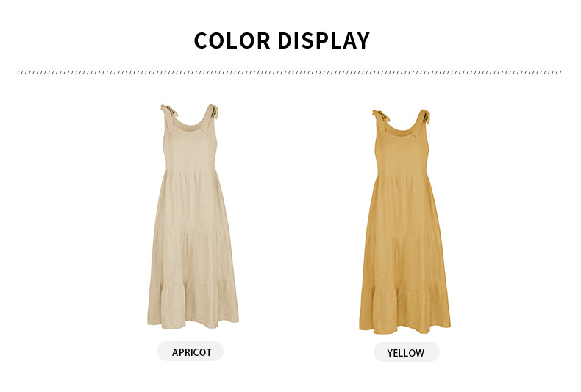Select the YELLOW color label
This screenshot has height=392, width=581.
[x=406, y=352]
